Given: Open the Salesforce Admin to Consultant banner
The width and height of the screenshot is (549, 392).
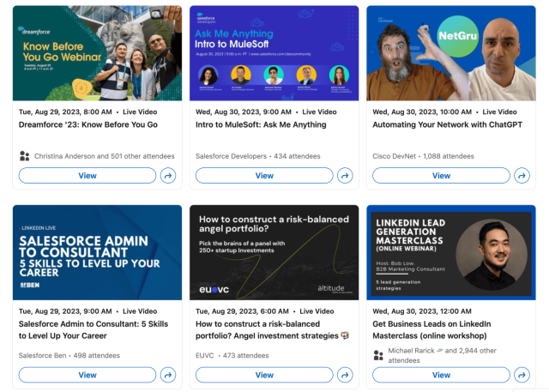Looking at the screenshot, I should (x=97, y=253).
